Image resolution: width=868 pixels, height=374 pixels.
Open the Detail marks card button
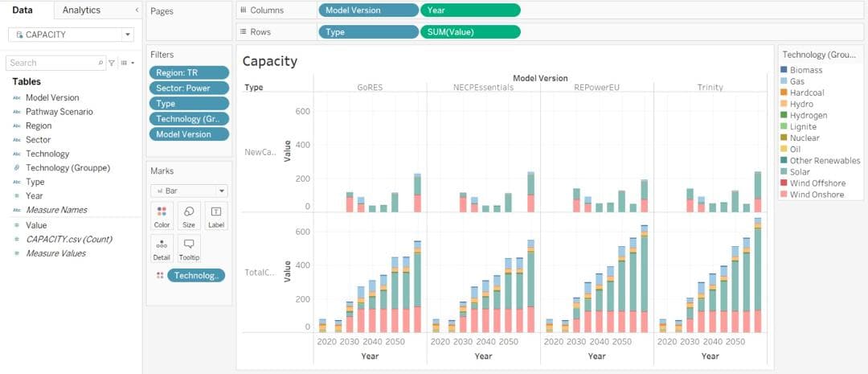[x=162, y=249]
